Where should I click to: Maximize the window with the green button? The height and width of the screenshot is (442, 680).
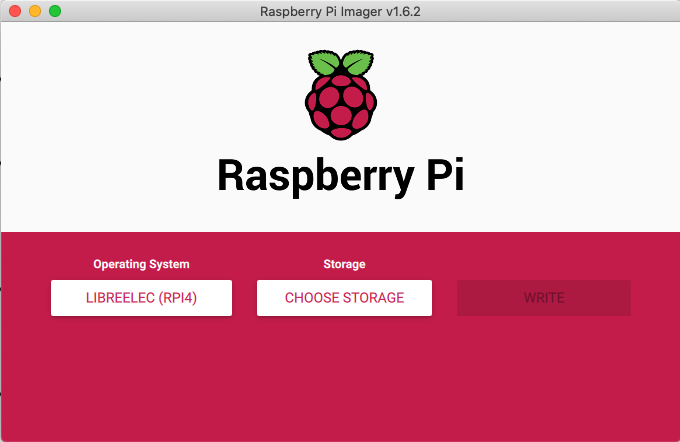pos(55,11)
